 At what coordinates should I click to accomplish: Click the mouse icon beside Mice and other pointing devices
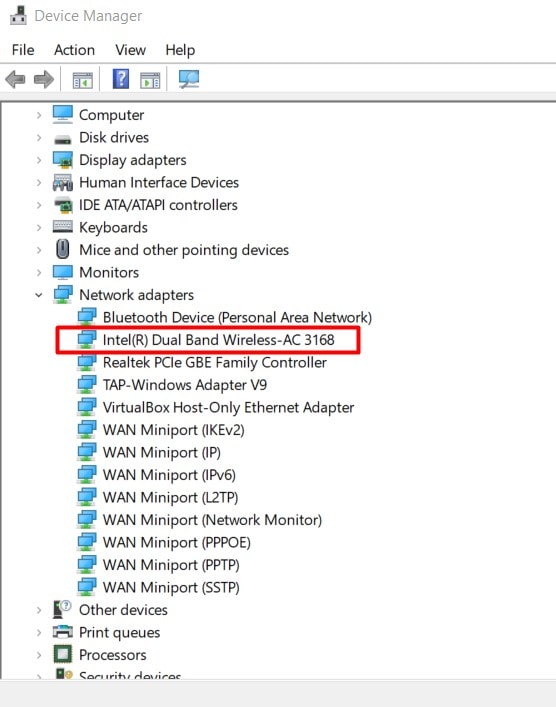pos(63,249)
